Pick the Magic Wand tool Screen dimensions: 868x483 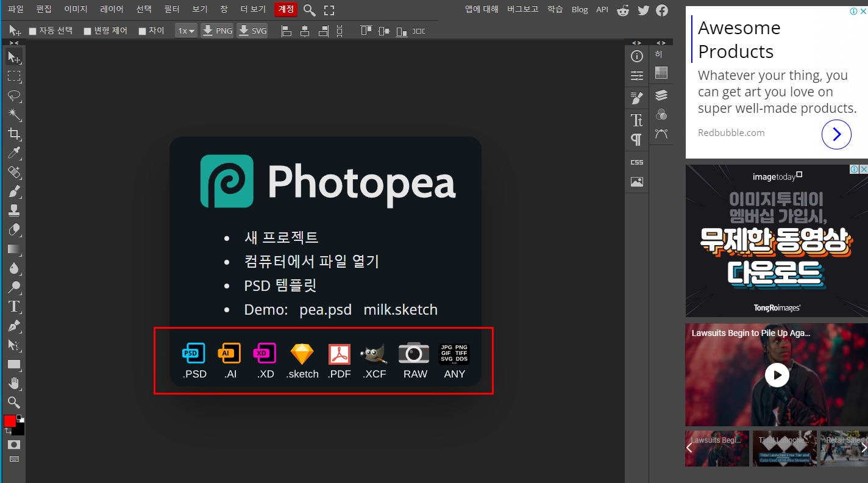pyautogui.click(x=13, y=115)
